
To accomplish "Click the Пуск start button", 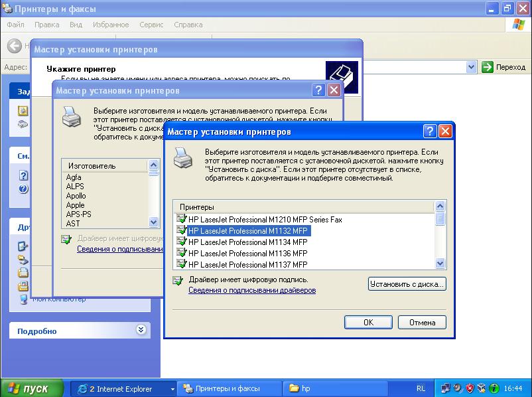I will (32, 388).
